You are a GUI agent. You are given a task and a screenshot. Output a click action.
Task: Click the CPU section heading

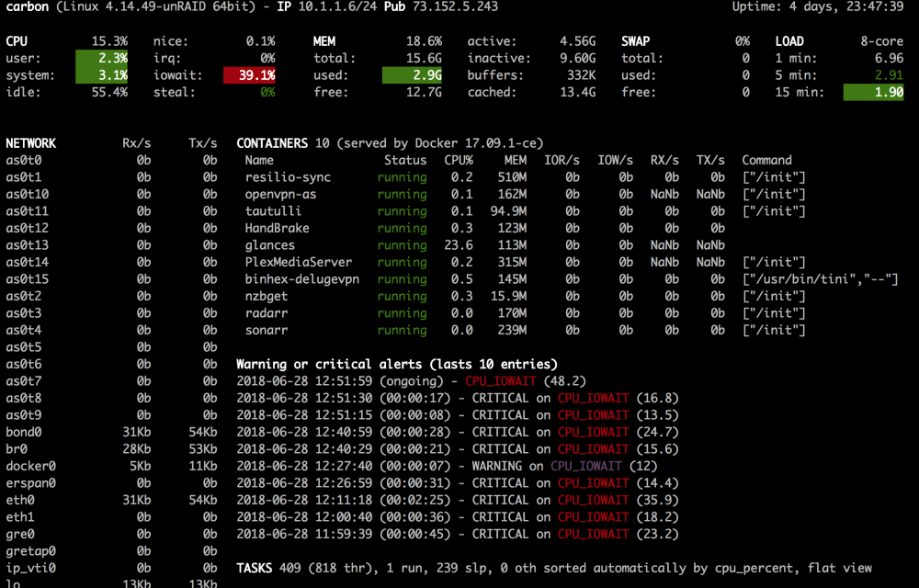[x=17, y=41]
